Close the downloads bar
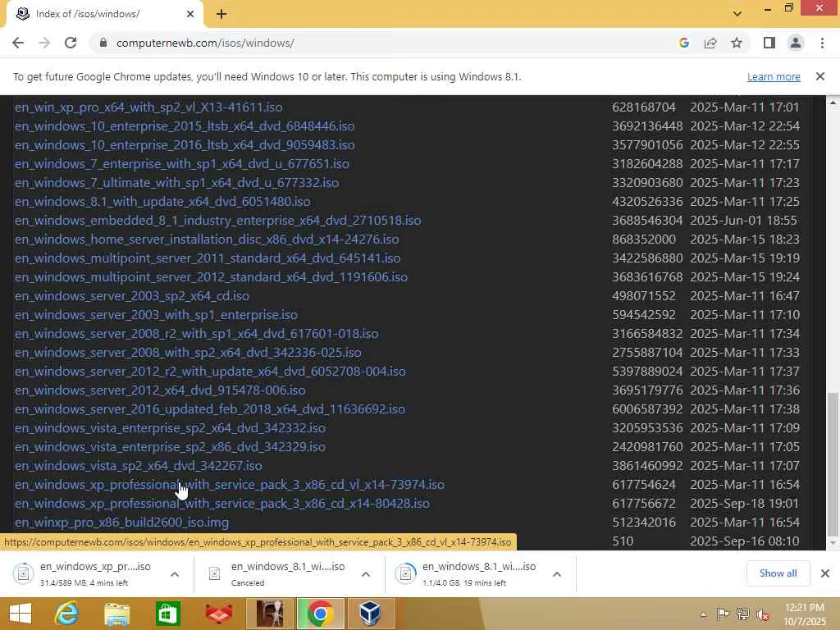The image size is (840, 630). 825,573
